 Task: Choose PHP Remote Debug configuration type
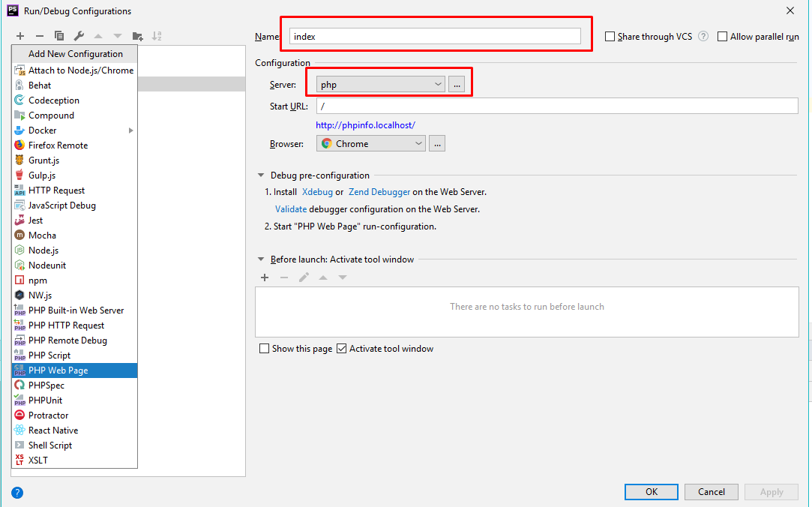point(67,340)
